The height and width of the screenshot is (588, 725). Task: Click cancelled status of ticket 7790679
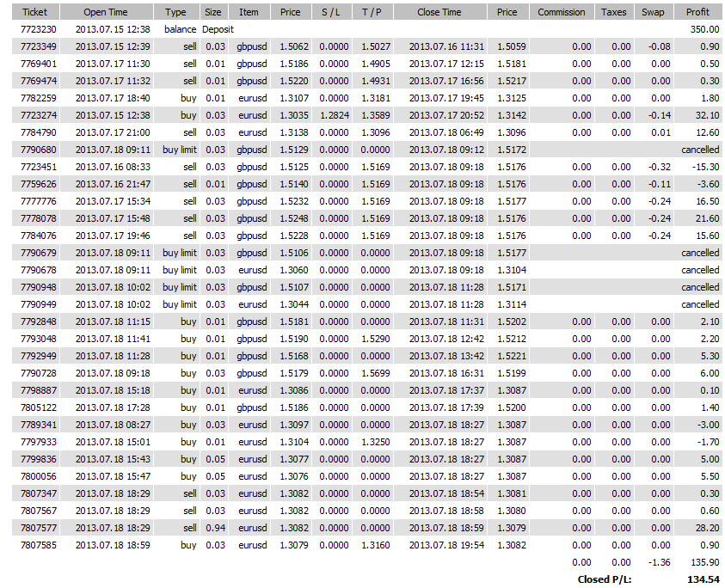701,253
